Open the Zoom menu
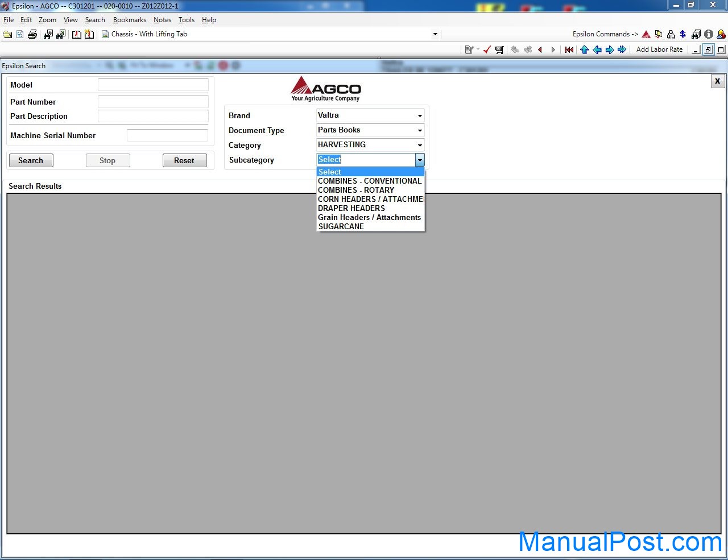This screenshot has width=728, height=560. (47, 20)
